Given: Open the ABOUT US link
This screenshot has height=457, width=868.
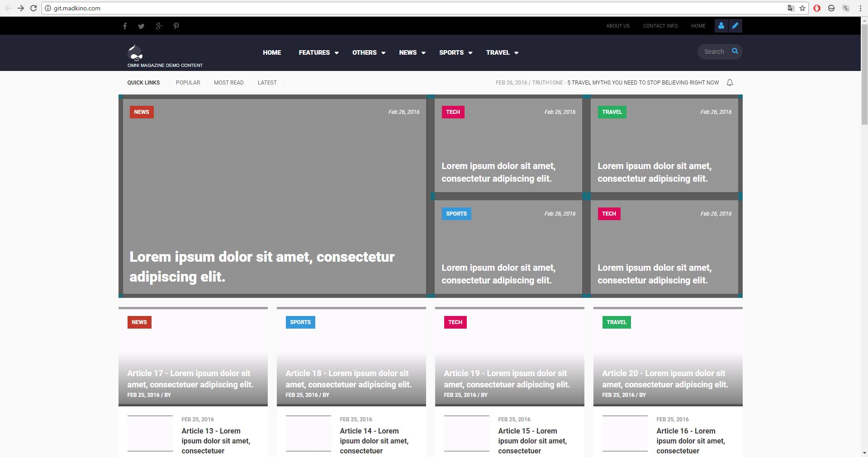Looking at the screenshot, I should tap(618, 26).
